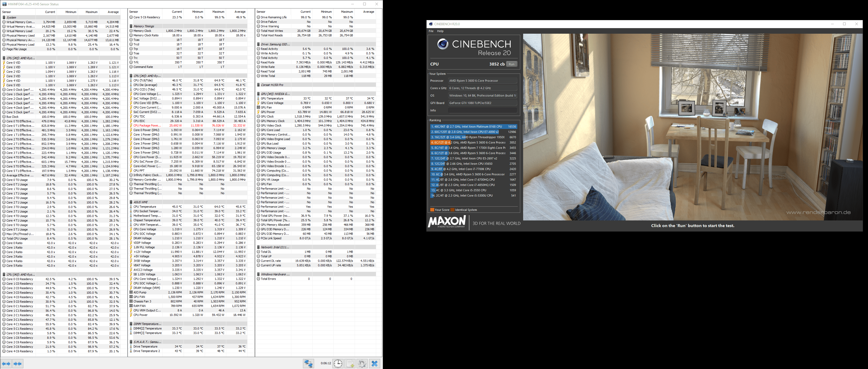
Task: Maximize the Cinebench R20 window
Action: point(844,24)
